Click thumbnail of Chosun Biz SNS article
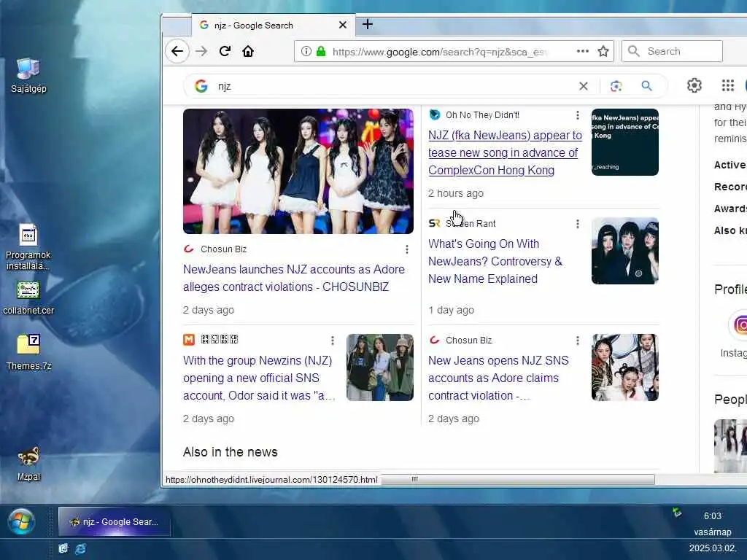The height and width of the screenshot is (560, 747). pos(625,367)
